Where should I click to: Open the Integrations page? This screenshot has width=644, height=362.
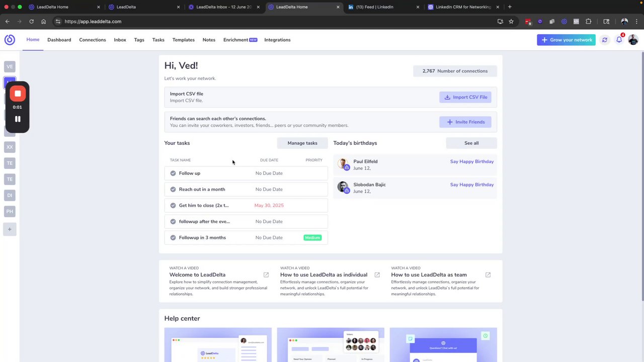[x=277, y=40]
